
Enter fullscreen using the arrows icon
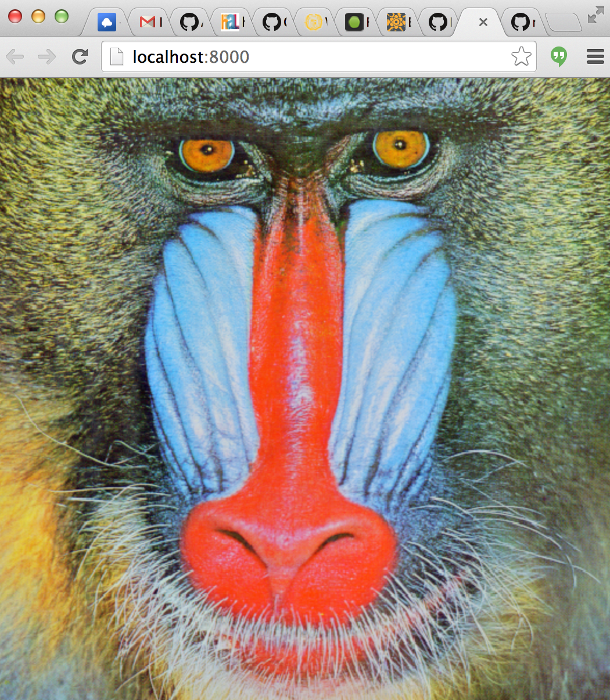click(x=595, y=15)
